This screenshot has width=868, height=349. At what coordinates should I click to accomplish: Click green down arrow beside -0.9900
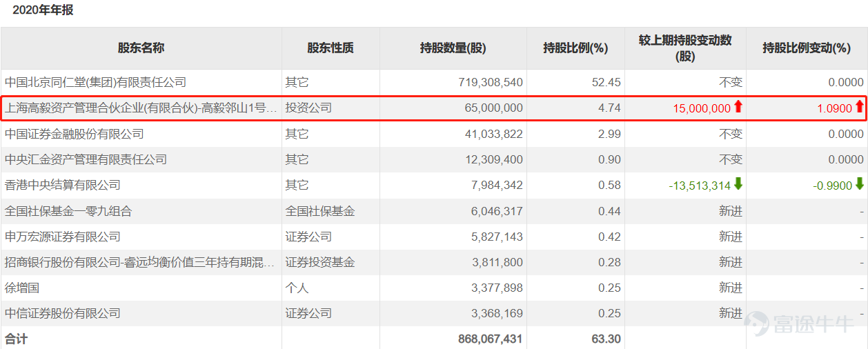point(859,184)
